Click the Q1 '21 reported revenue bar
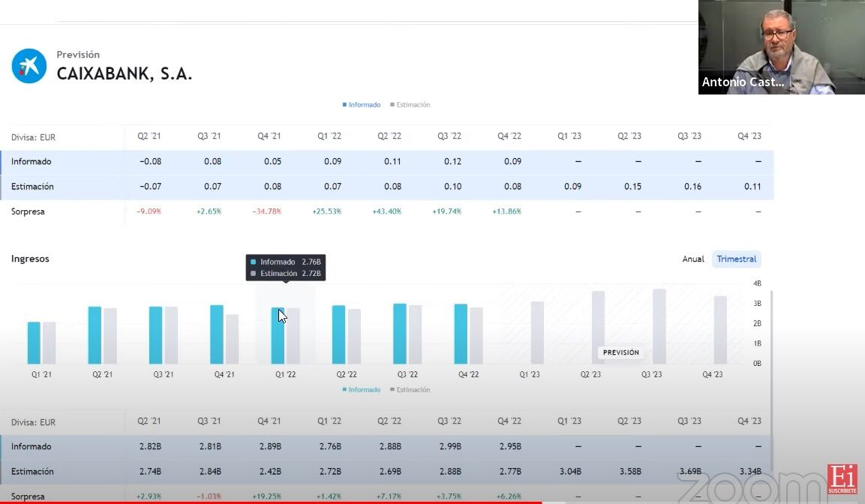 click(34, 343)
